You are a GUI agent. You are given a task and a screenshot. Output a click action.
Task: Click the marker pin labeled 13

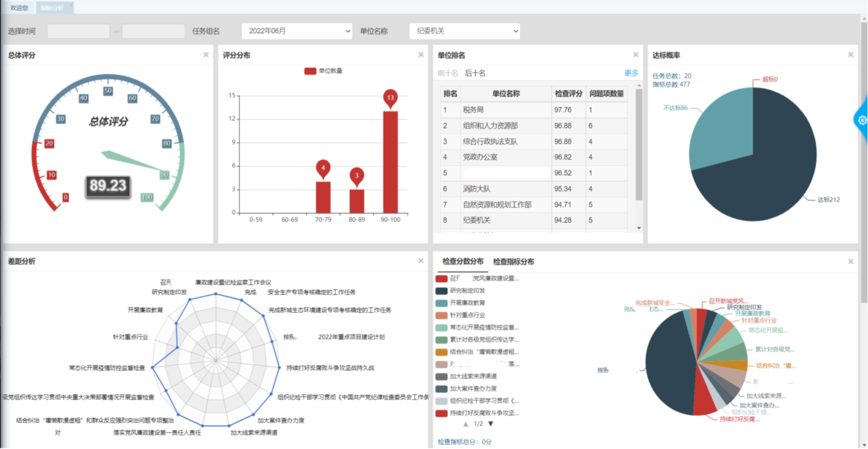coord(390,98)
